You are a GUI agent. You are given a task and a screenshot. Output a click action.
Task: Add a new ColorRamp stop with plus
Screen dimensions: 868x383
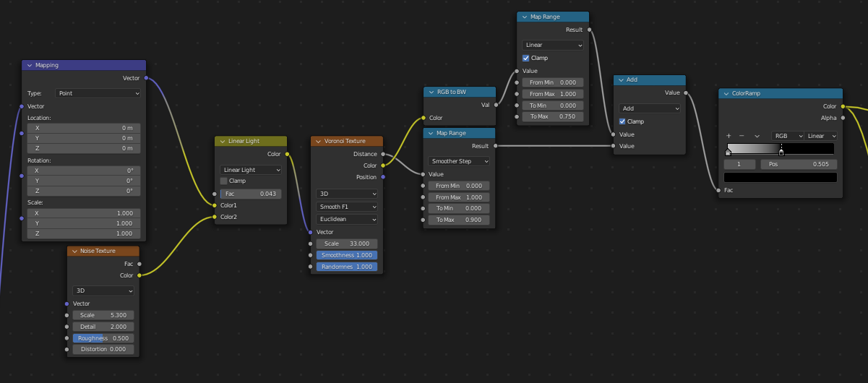click(729, 136)
